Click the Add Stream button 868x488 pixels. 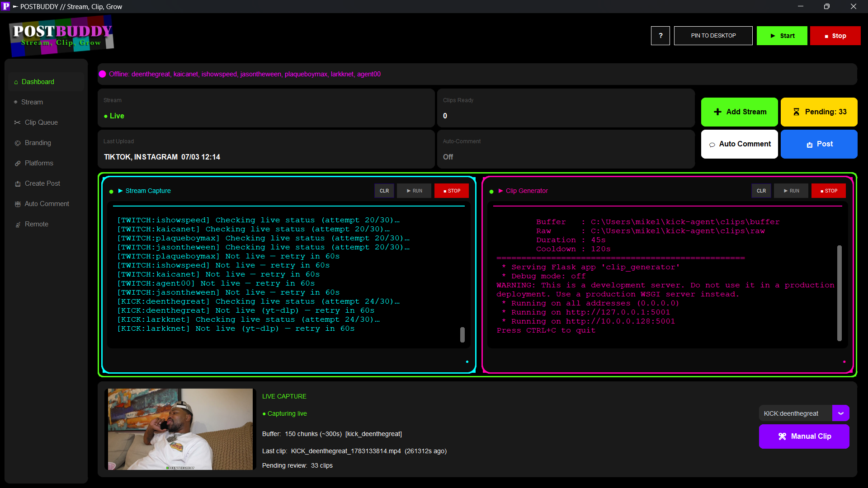[740, 112]
